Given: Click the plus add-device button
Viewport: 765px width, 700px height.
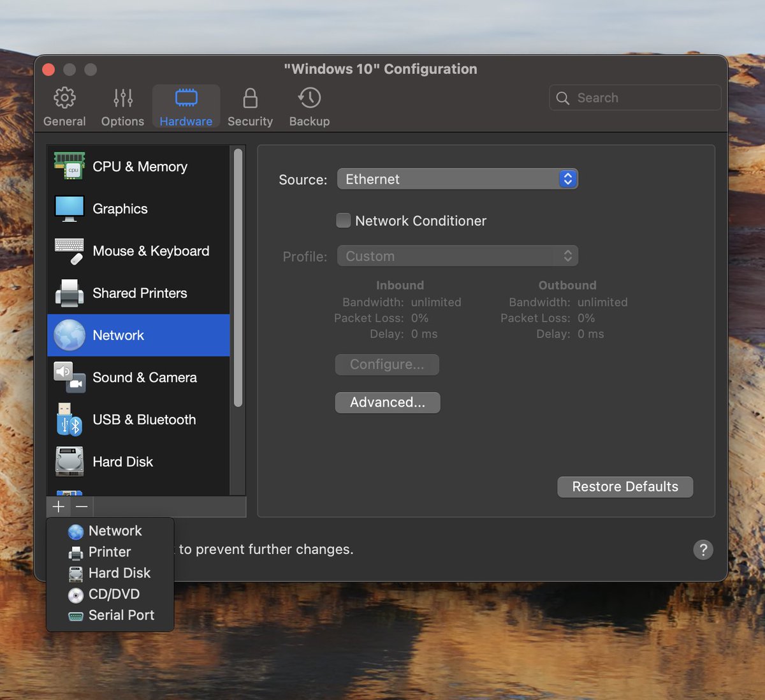Looking at the screenshot, I should click(x=59, y=506).
